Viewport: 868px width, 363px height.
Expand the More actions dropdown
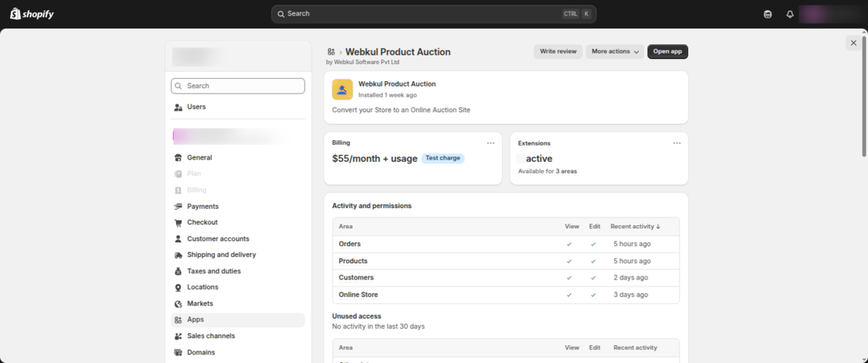[x=615, y=51]
